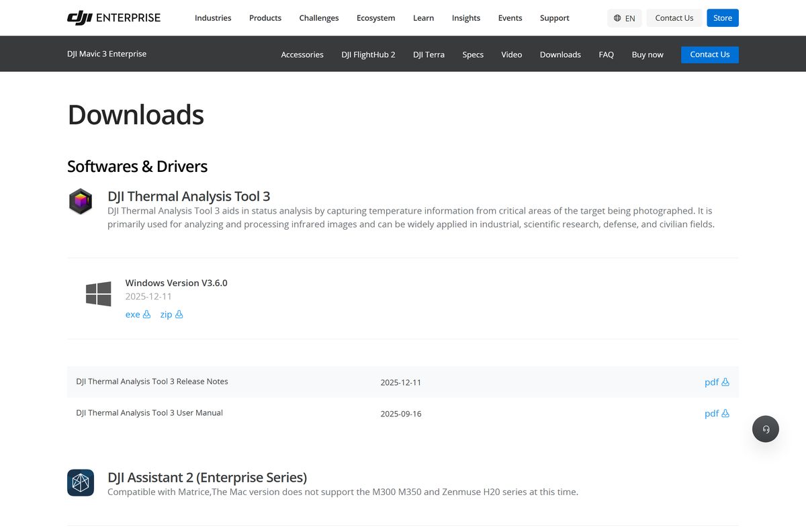Go to the FAQ tab
This screenshot has width=806, height=532.
(x=607, y=54)
